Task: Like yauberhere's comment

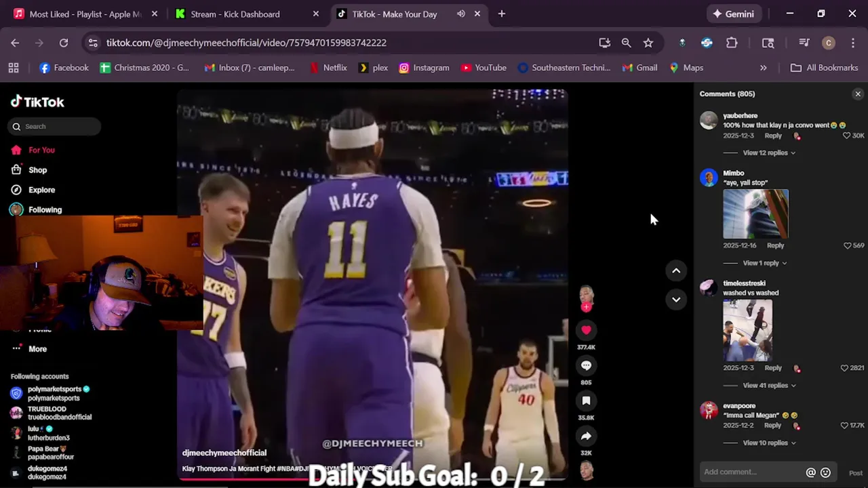Action: 846,136
